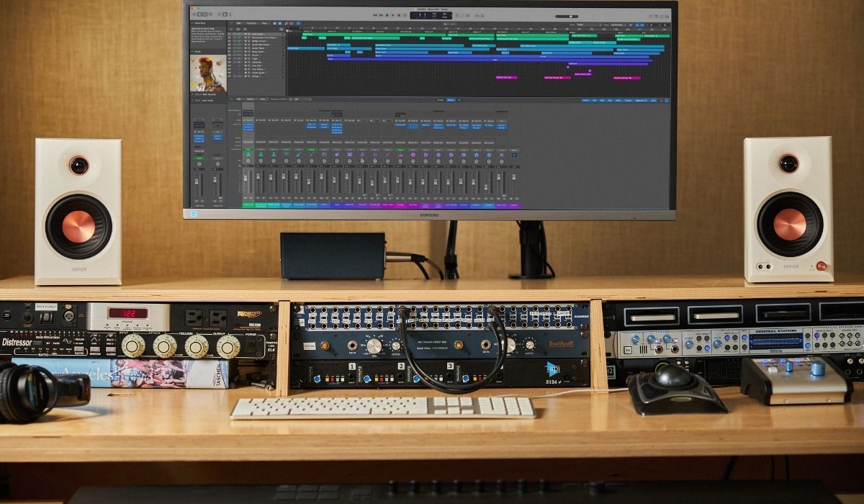864x504 pixels.
Task: Open the Edit dropdown in the Tracks area menu
Action: pos(238,23)
